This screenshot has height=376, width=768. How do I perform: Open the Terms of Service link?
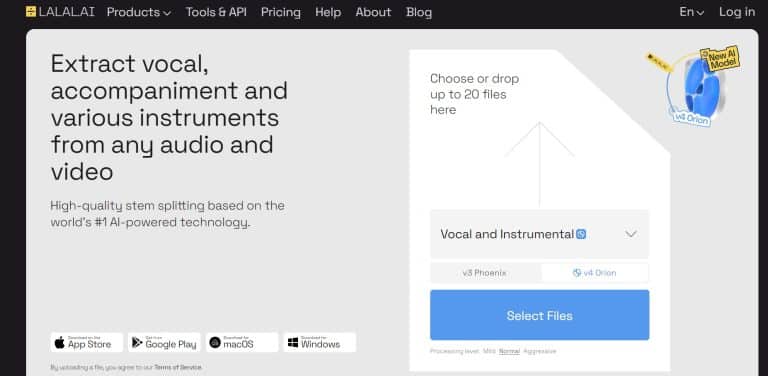(x=177, y=367)
